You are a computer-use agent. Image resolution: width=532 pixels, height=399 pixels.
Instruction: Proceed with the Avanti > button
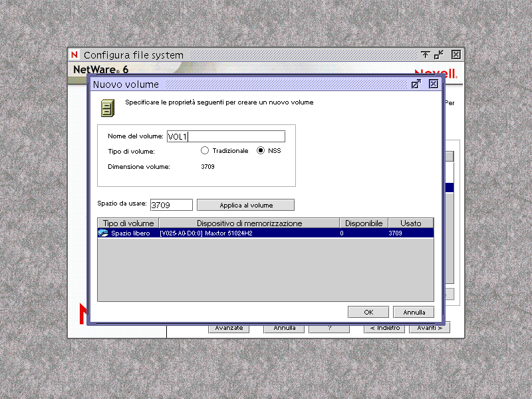point(430,329)
